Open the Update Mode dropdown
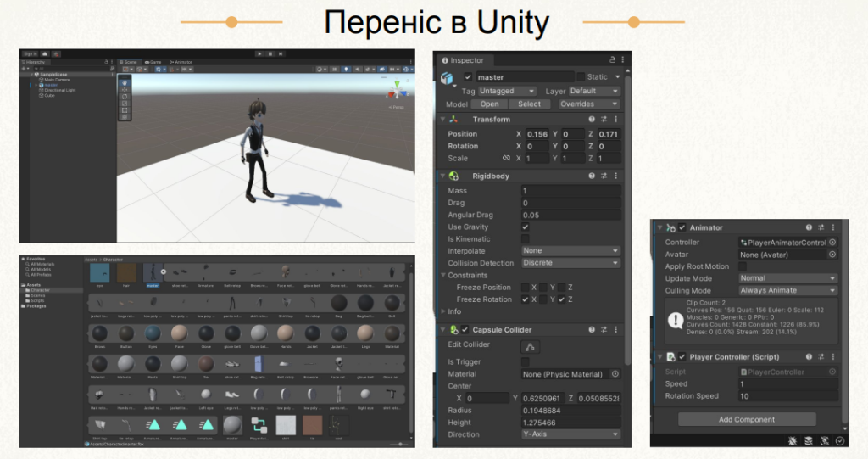Image resolution: width=868 pixels, height=459 pixels. point(788,278)
